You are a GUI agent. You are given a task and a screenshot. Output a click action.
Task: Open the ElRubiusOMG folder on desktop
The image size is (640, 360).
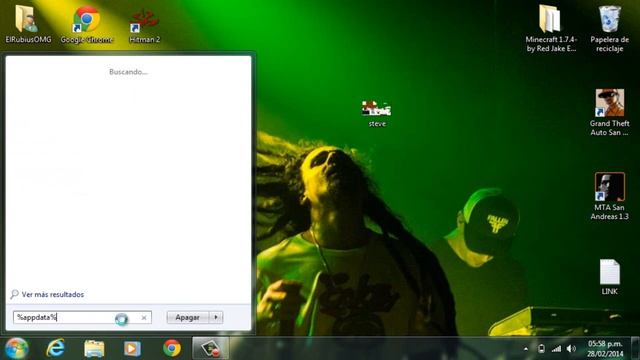[28, 24]
